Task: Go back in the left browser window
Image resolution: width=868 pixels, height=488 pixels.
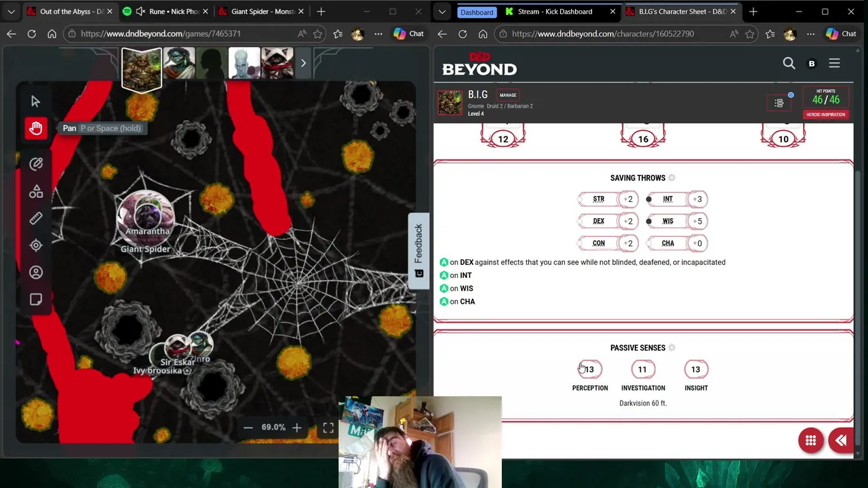Action: [x=11, y=34]
